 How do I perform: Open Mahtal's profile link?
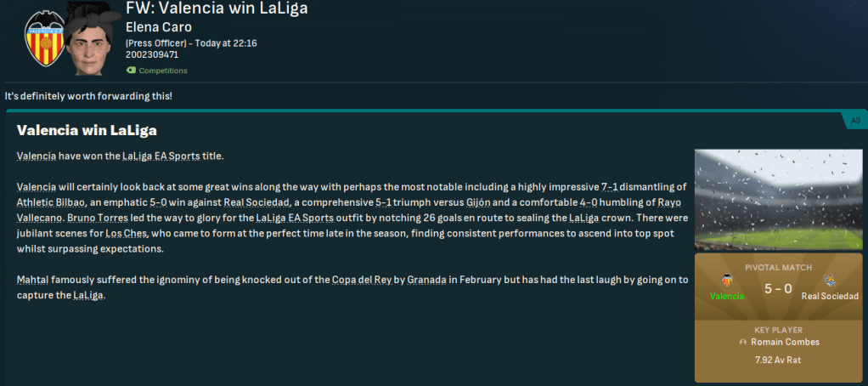click(34, 280)
